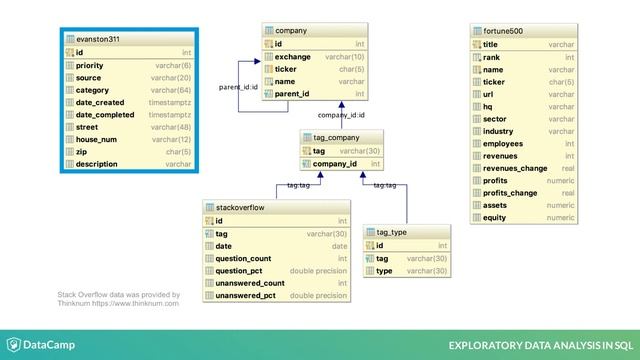Image resolution: width=640 pixels, height=360 pixels.
Task: Select the street column name
Action: click(87, 127)
